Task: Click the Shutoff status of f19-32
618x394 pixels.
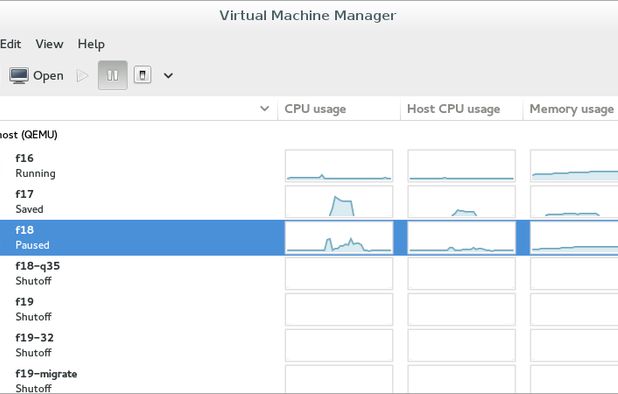Action: coord(34,353)
